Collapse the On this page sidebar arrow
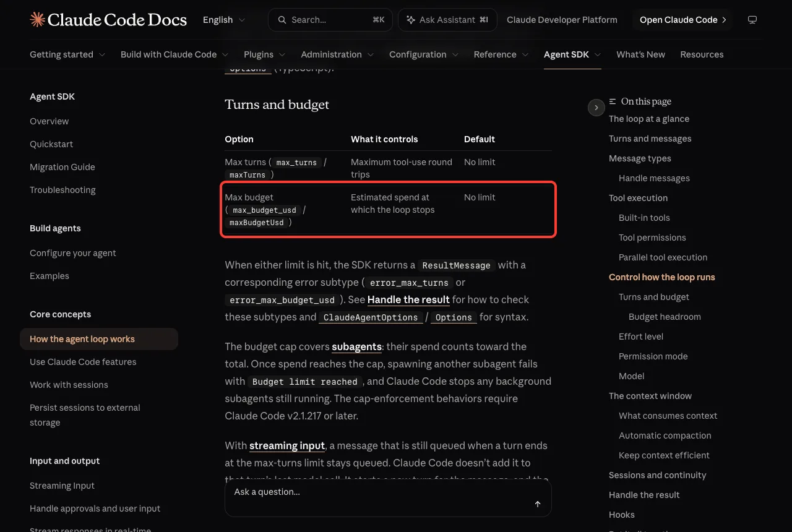The height and width of the screenshot is (532, 792). point(596,108)
